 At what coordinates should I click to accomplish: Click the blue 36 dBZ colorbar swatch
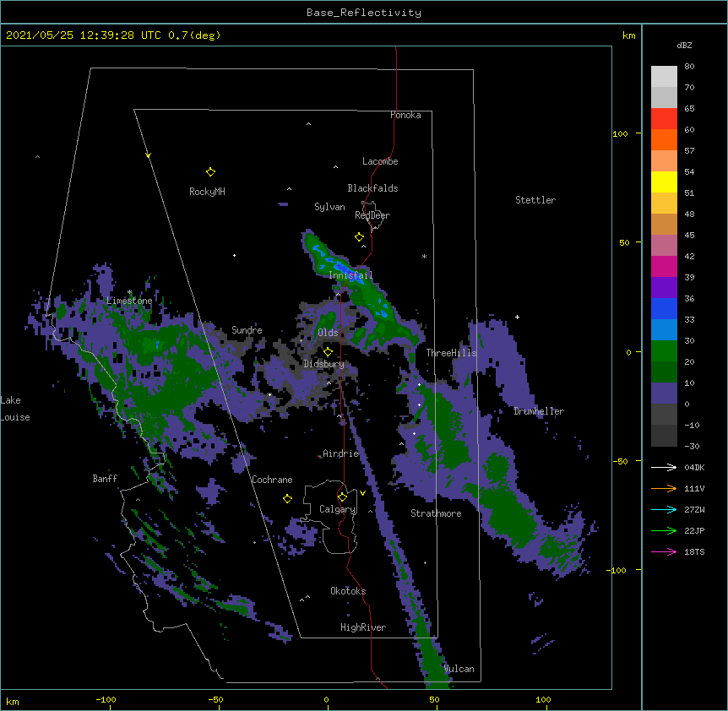[x=664, y=308]
